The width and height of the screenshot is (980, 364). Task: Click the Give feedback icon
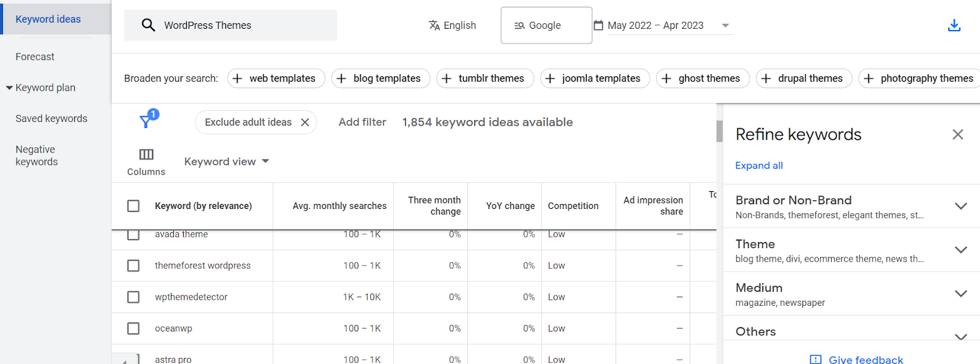pos(815,360)
